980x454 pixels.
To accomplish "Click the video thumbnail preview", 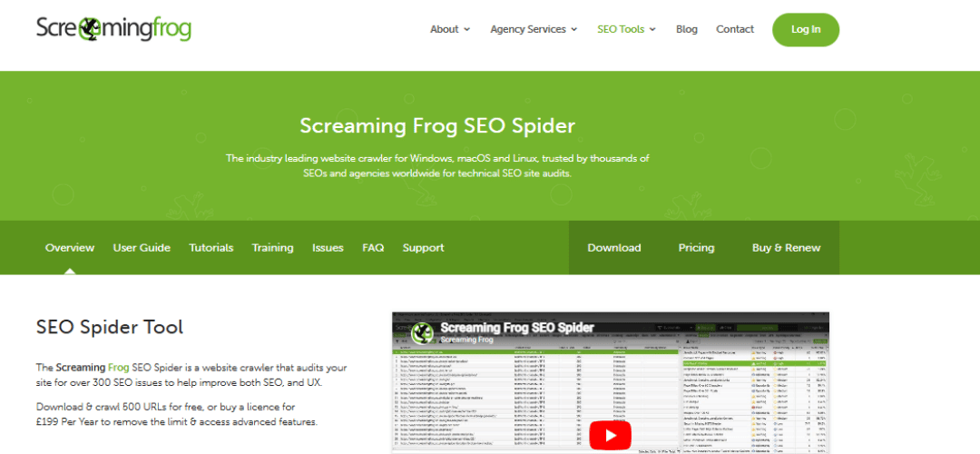I will [x=610, y=382].
